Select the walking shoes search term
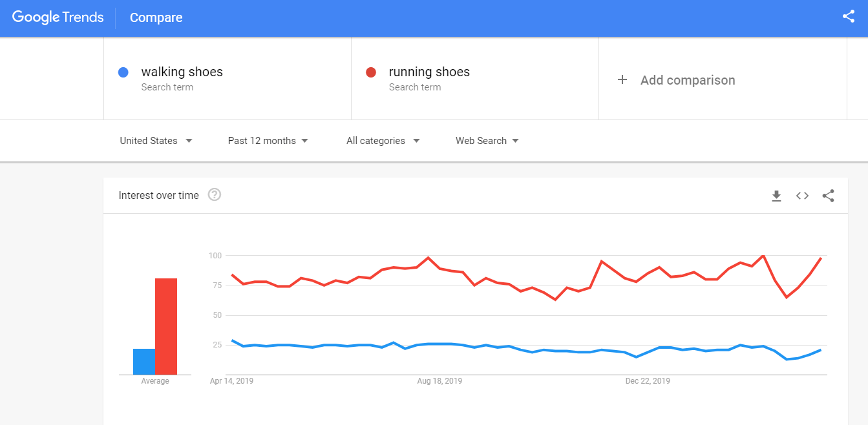868x425 pixels. coord(182,72)
